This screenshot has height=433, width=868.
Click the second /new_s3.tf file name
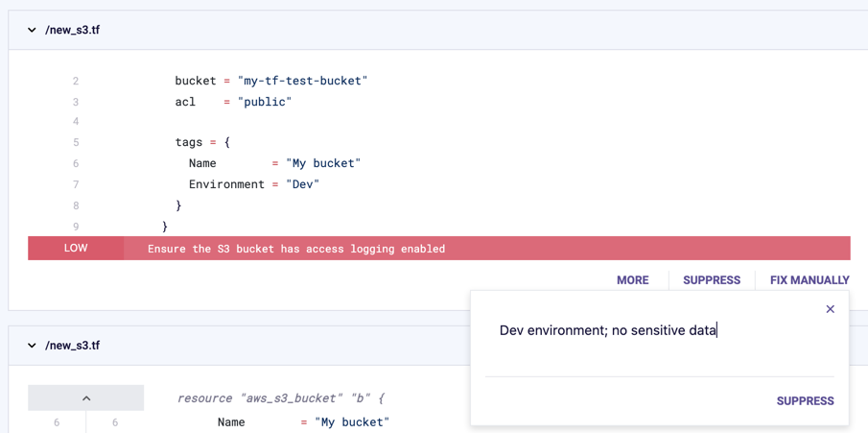[72, 346]
